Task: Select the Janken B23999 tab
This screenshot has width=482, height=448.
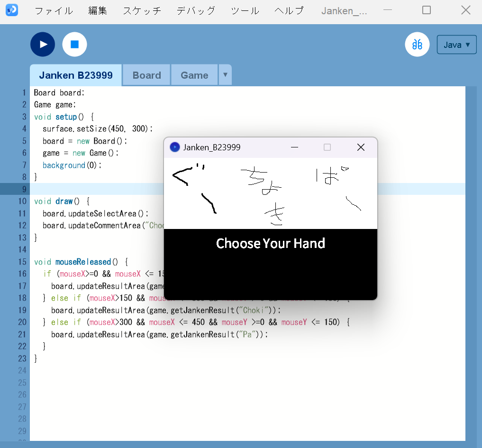Action: click(x=76, y=75)
